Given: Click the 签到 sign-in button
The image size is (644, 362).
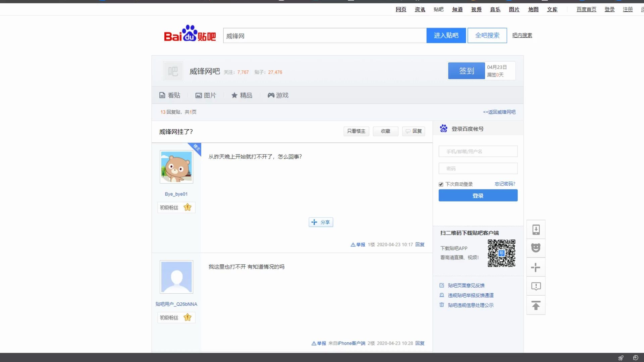Looking at the screenshot, I should 466,71.
